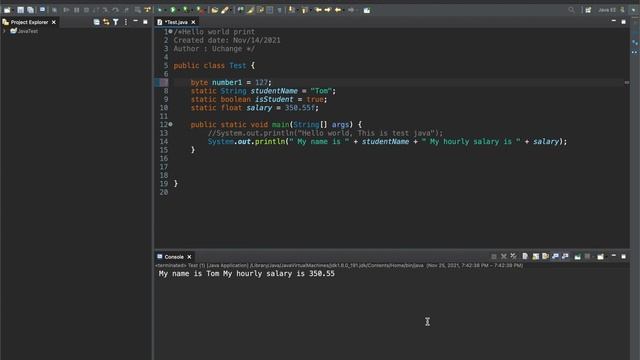Click the green Run button in the toolbar
The image size is (640, 360).
pos(173,10)
